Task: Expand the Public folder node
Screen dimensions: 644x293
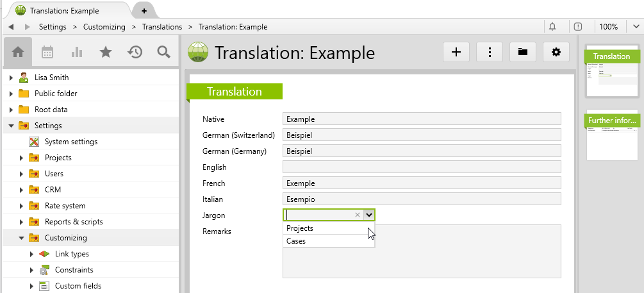Action: pyautogui.click(x=11, y=94)
